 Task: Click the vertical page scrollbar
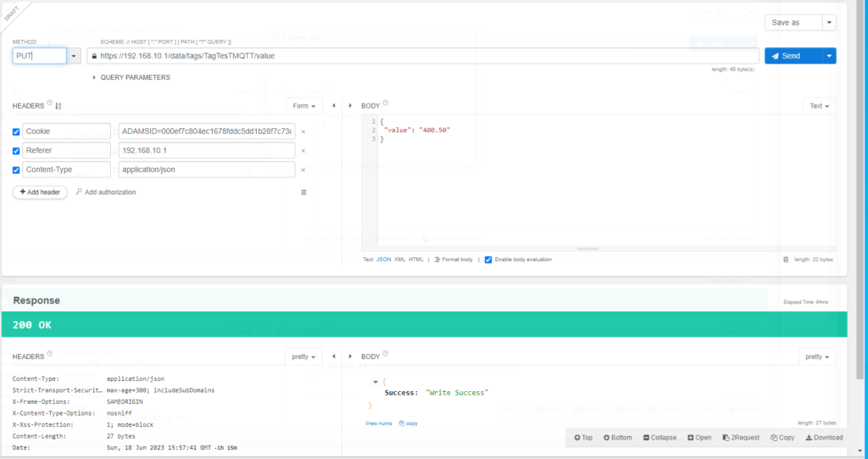click(x=860, y=191)
